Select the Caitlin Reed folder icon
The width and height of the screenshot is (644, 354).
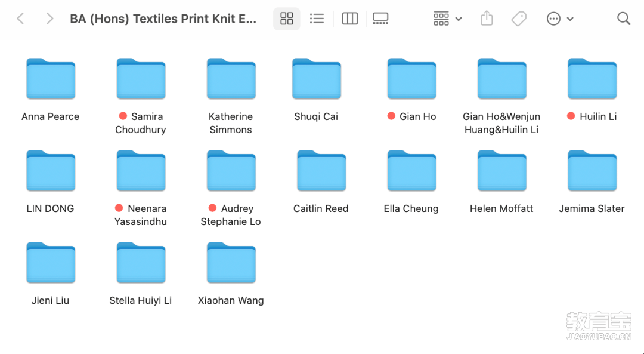(x=321, y=171)
